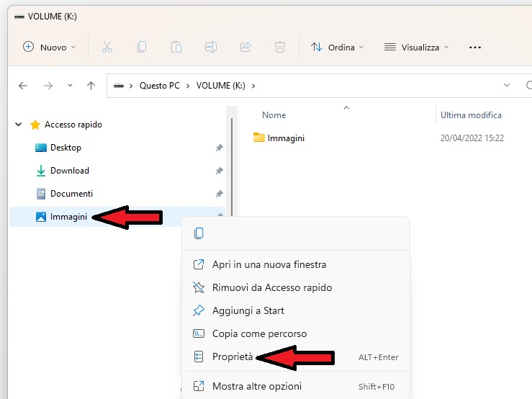
Task: Click the Copy icon in the toolbar
Action: click(142, 47)
